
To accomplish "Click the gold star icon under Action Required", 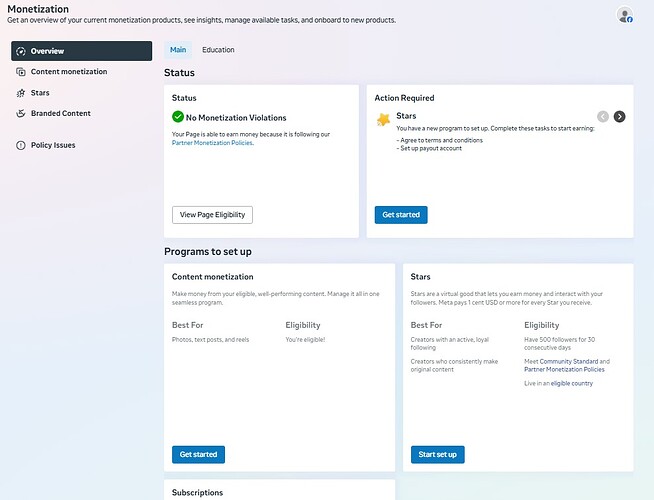I will tap(383, 120).
